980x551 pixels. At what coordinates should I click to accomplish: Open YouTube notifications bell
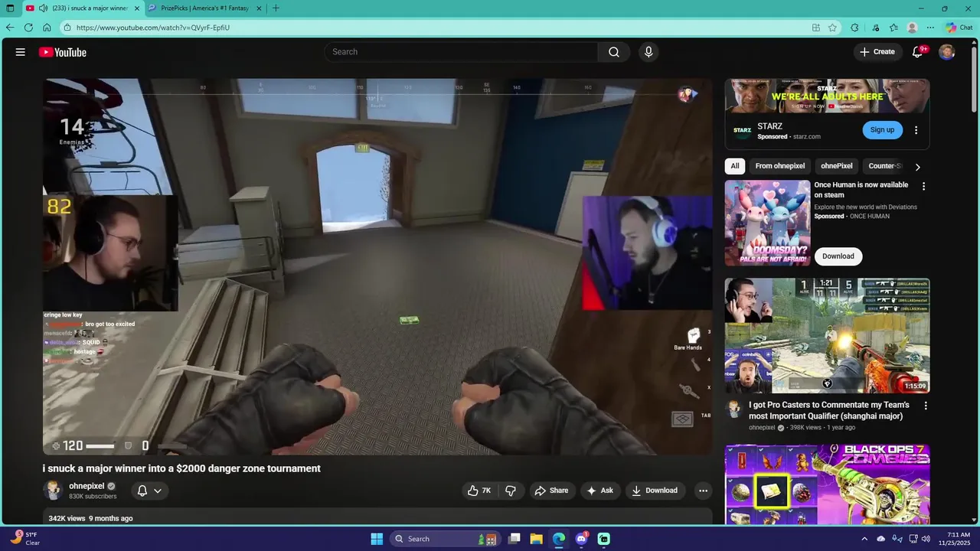click(x=917, y=52)
